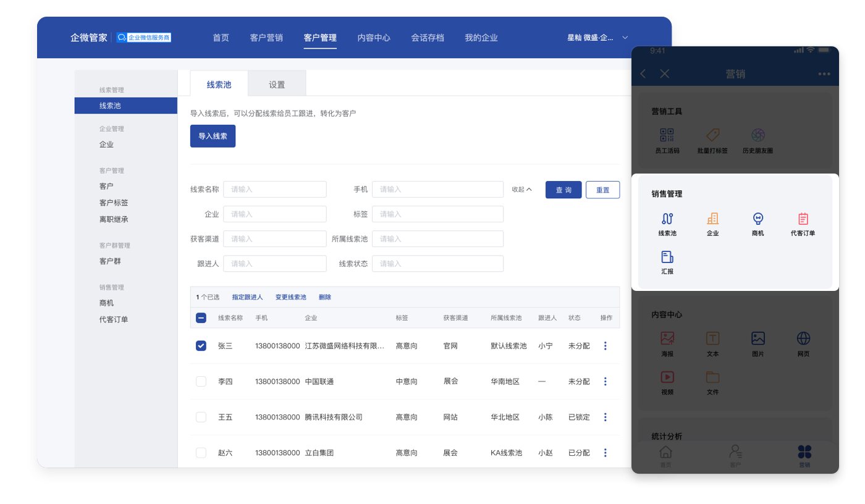Go to 客户营销 in top navigation
Screen dimensions: 865x504
tap(266, 38)
